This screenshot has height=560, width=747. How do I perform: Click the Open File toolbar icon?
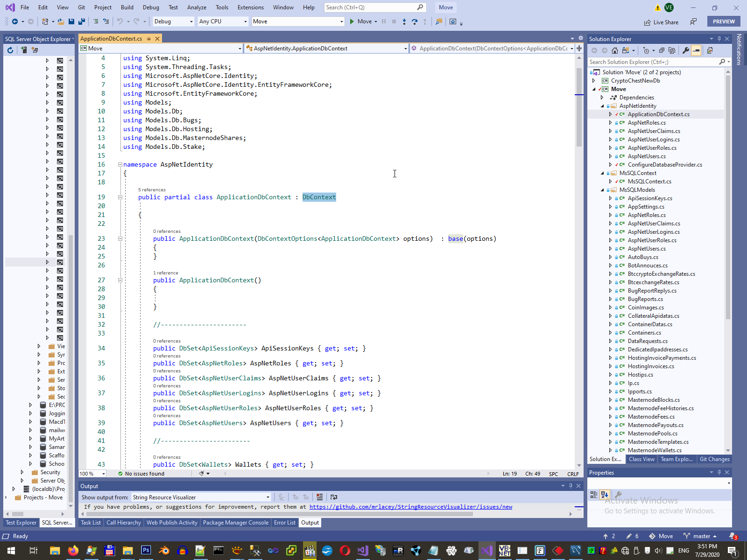61,21
